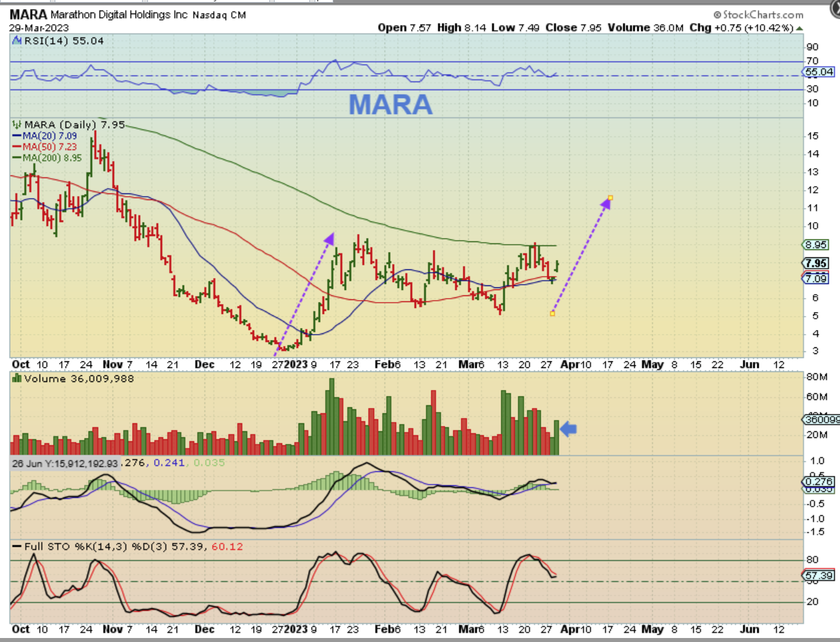The image size is (840, 642).
Task: Click the 7.09 blue price tag on axis
Action: click(817, 278)
